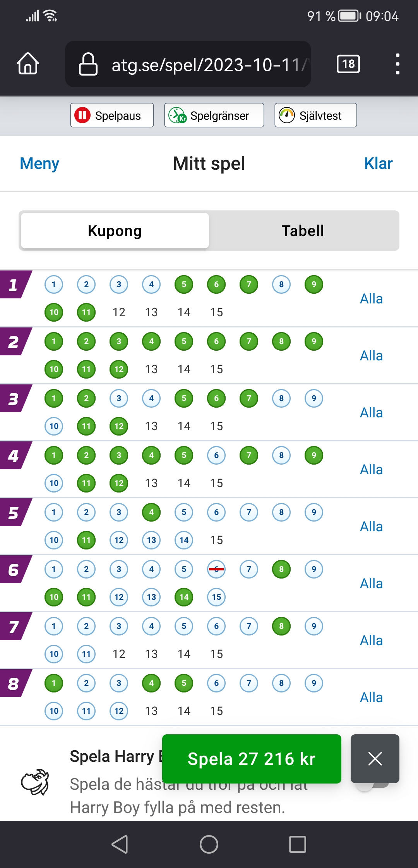This screenshot has height=868, width=418.
Task: Open Spelgränser limits tool
Action: 214,115
